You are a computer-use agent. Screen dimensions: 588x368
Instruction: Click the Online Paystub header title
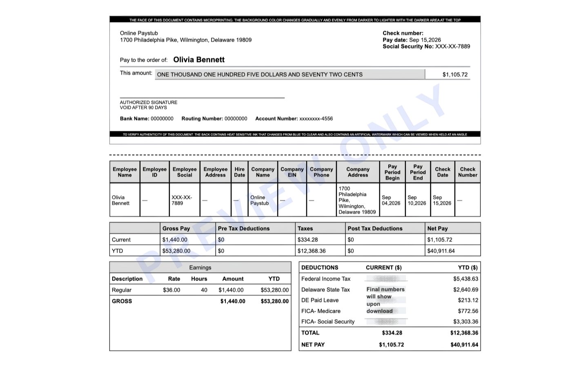[x=139, y=33]
